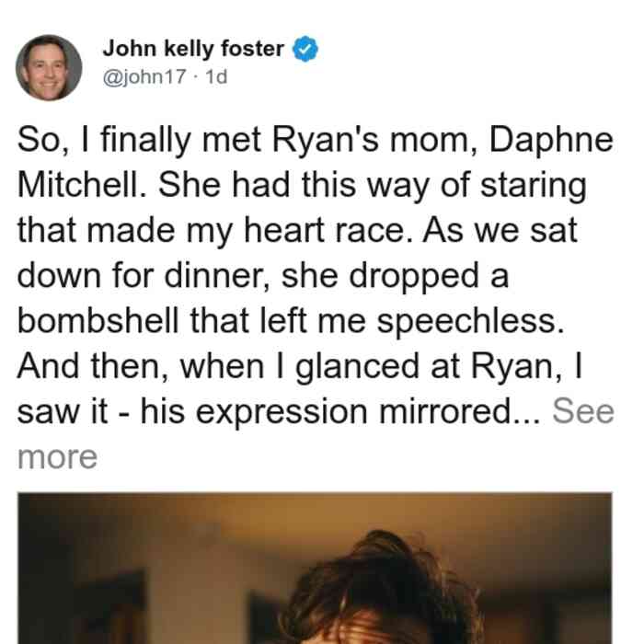Open the display name John kelly foster

193,49
